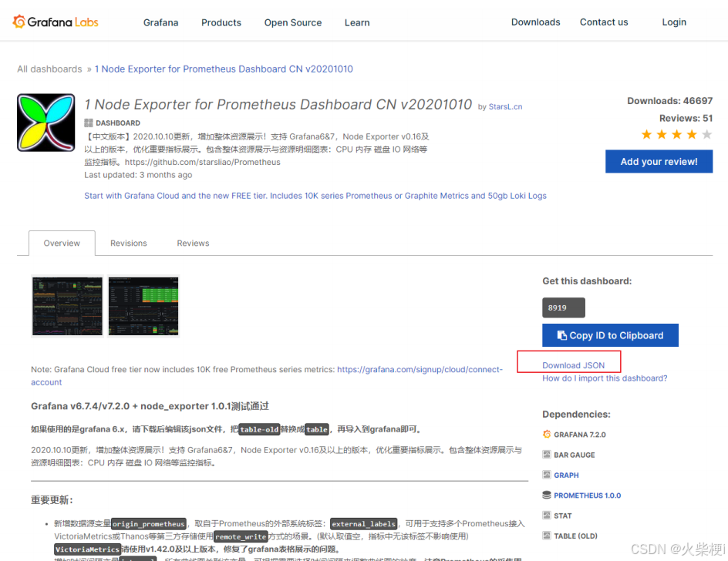This screenshot has height=561, width=728.
Task: Open the Open Source menu
Action: tap(293, 22)
